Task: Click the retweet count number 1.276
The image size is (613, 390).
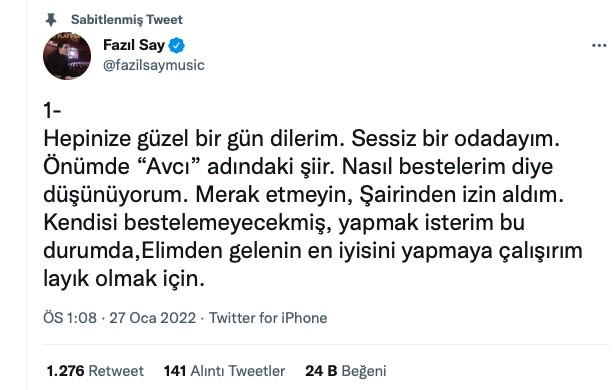Action: (x=65, y=371)
